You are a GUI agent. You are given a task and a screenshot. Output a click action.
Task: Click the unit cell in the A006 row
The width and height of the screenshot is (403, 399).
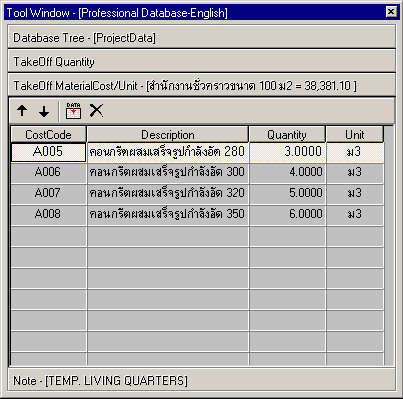(355, 173)
